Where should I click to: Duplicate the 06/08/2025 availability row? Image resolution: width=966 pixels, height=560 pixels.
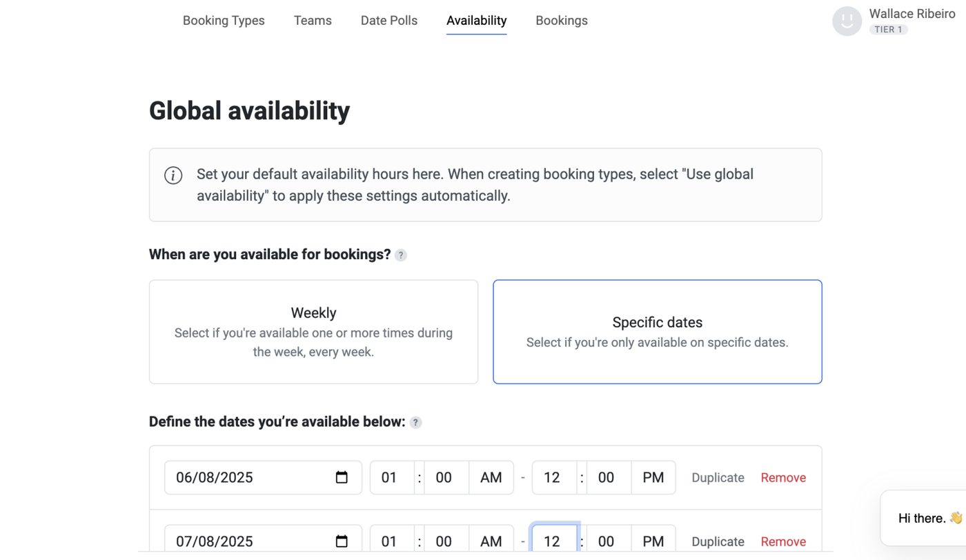coord(718,477)
